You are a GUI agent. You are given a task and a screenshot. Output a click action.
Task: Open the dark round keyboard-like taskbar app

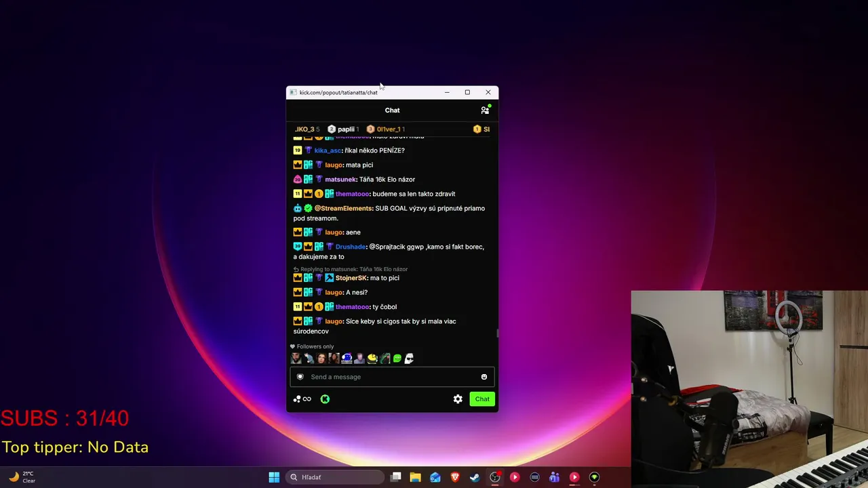pos(534,477)
